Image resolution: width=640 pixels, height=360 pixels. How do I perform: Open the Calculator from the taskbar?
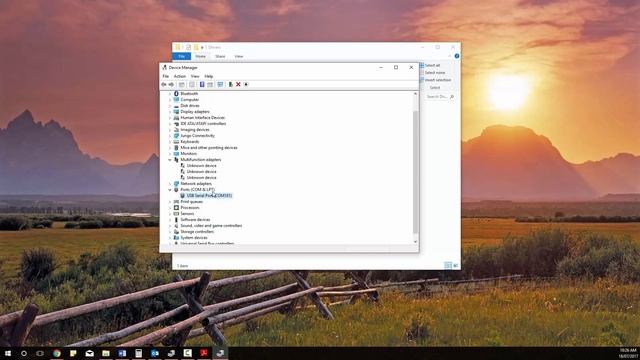click(138, 353)
